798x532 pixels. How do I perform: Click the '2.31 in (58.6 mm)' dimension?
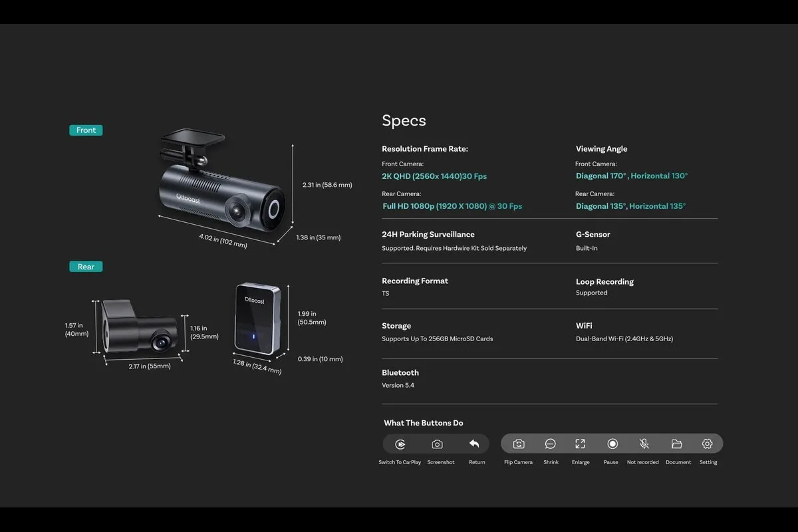pos(327,185)
